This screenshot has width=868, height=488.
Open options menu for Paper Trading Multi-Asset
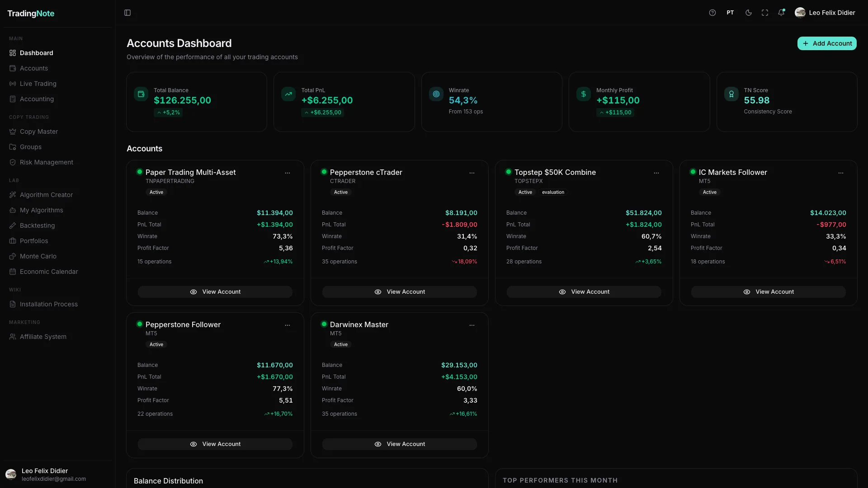pyautogui.click(x=288, y=173)
